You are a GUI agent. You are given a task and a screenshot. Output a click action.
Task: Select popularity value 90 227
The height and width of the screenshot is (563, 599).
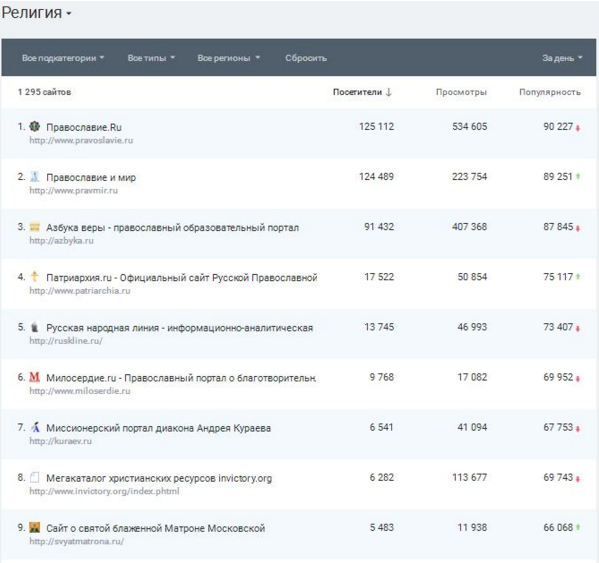click(558, 126)
